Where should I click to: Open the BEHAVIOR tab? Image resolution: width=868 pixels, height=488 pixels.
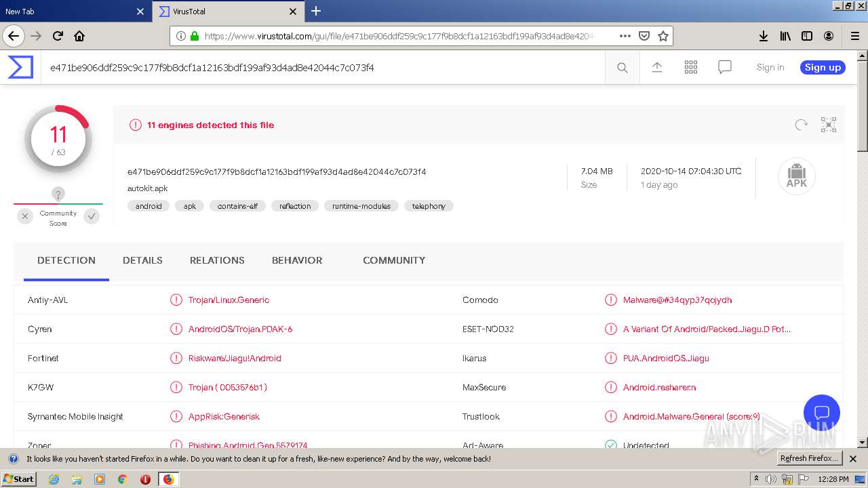[x=297, y=260]
